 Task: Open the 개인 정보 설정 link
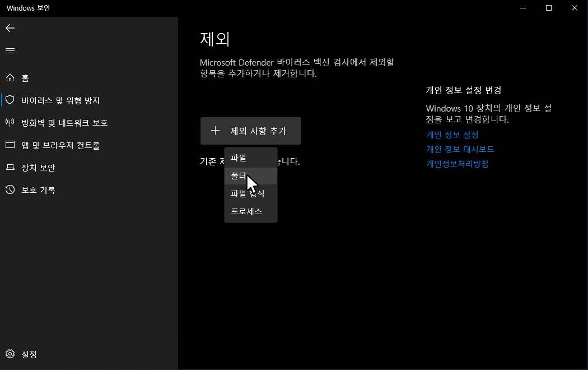(452, 135)
